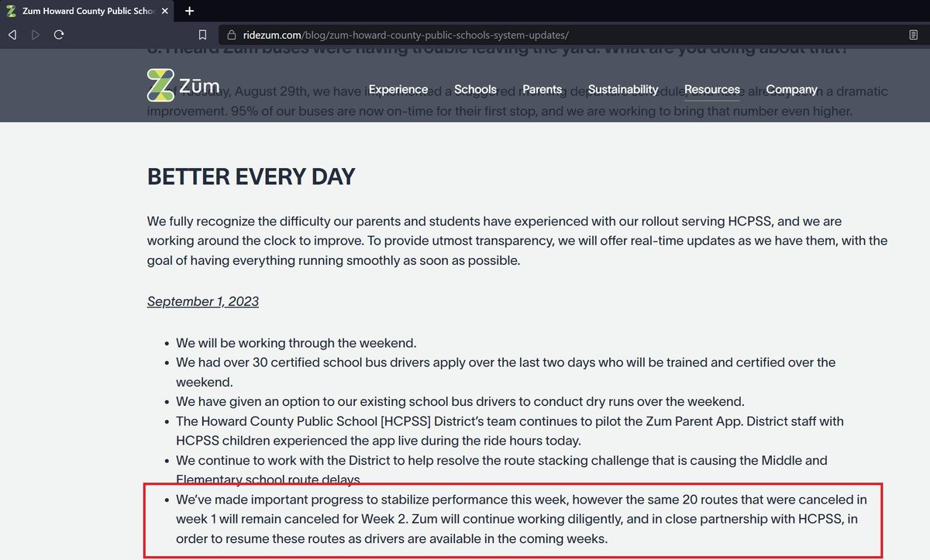Open the Experience menu in site header
Image resolution: width=930 pixels, height=560 pixels.
tap(398, 89)
